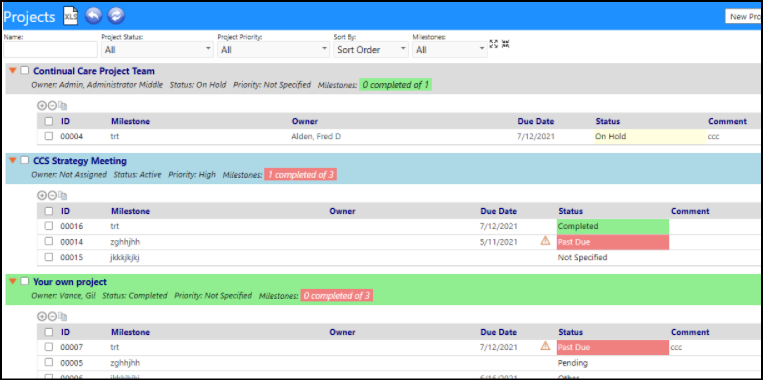The height and width of the screenshot is (380, 763).
Task: Select all milestones in Your own project table
Action: [x=49, y=332]
